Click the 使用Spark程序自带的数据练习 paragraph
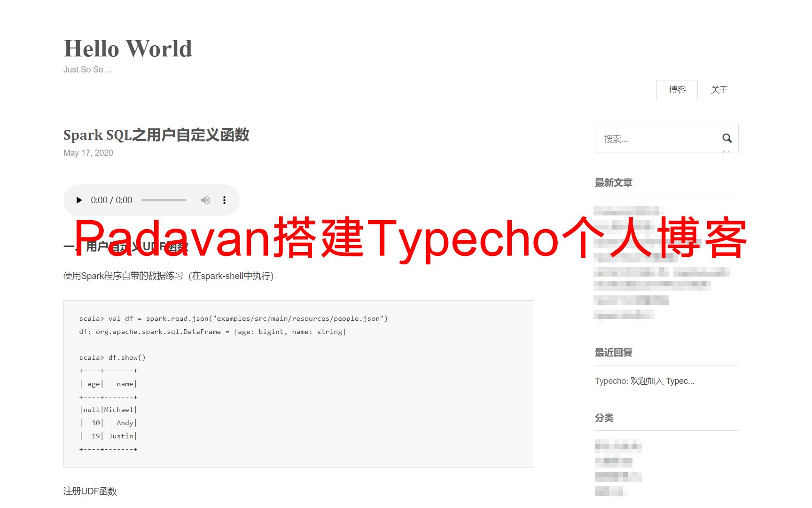 (168, 276)
